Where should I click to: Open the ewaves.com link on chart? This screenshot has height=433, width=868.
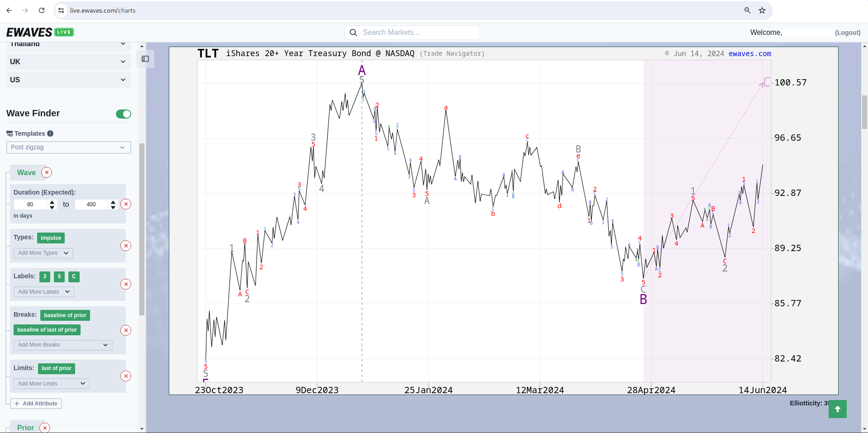tap(749, 54)
